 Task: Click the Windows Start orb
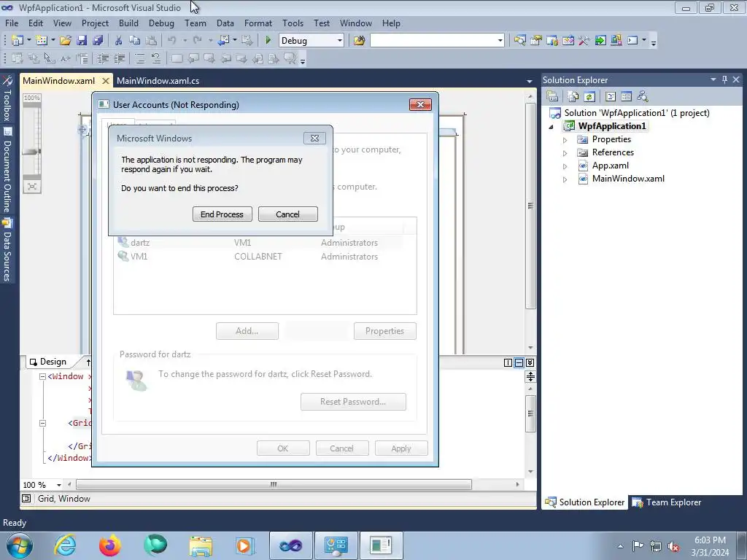(20, 545)
